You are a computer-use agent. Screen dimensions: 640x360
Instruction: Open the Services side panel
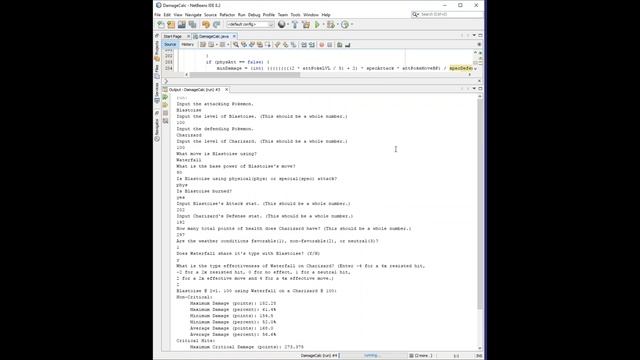[157, 93]
